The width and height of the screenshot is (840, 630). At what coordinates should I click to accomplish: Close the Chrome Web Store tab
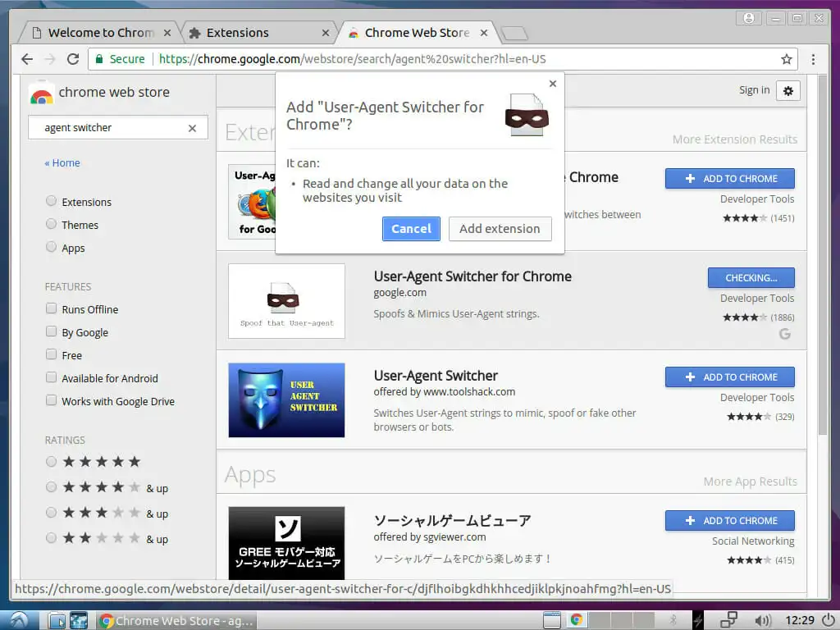[x=484, y=33]
